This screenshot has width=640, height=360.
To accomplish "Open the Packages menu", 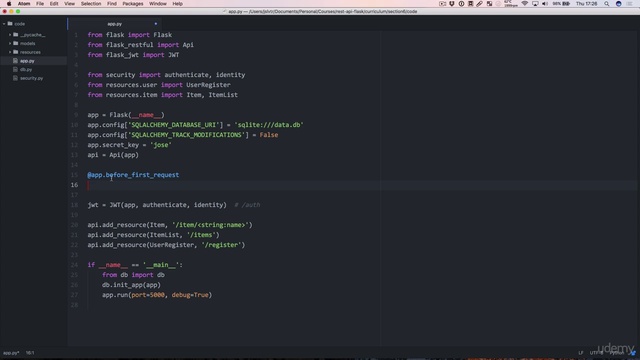I will pyautogui.click(x=133, y=4).
